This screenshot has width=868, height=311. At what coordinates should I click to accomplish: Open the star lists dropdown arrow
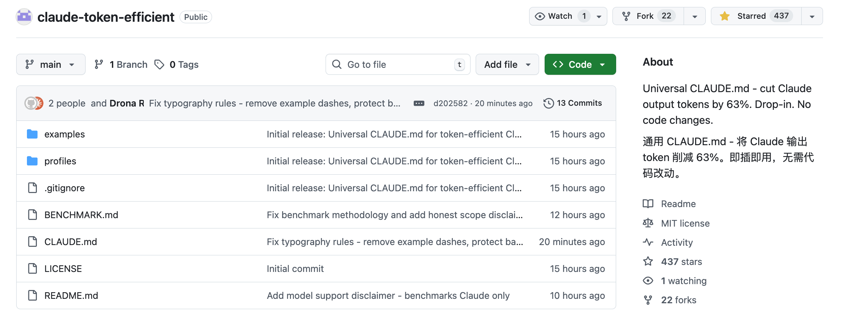point(812,16)
